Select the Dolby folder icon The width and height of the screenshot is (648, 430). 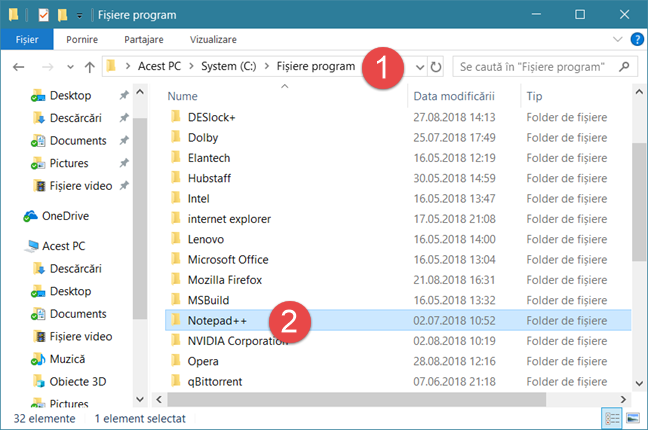click(x=176, y=136)
